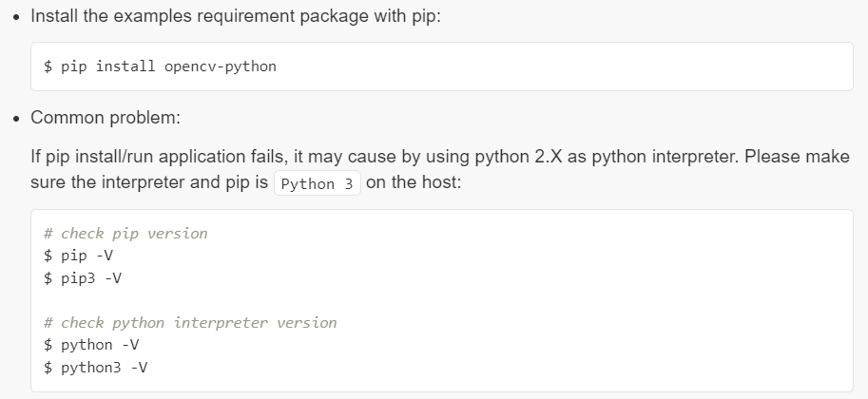Click '# check python interpreter version' comment
868x399 pixels.
pyautogui.click(x=190, y=323)
